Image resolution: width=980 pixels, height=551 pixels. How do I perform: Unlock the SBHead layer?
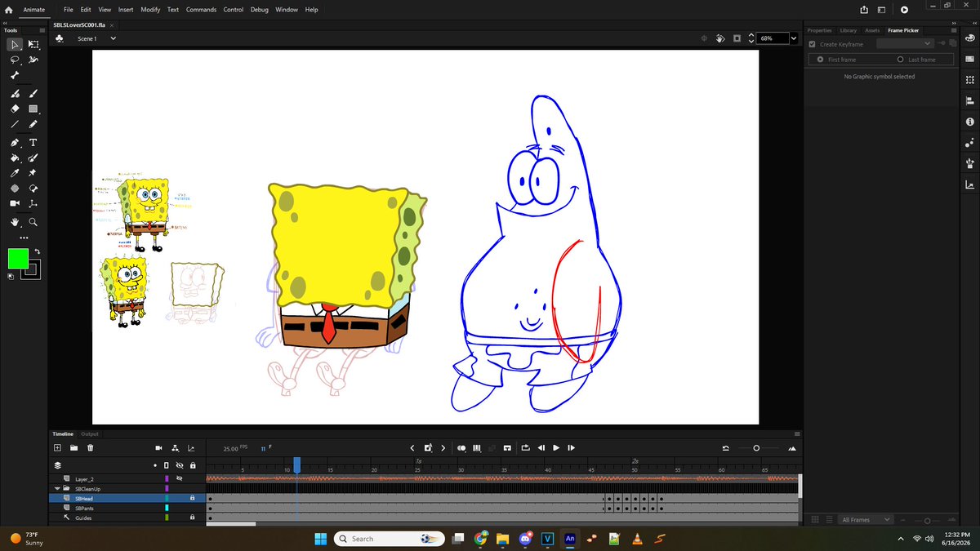point(193,498)
